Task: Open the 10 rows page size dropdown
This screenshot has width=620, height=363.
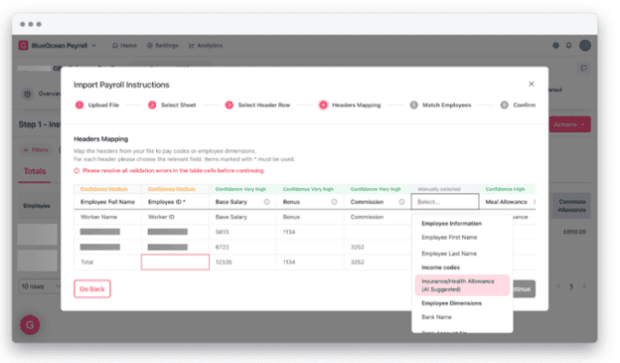Action: pos(40,286)
